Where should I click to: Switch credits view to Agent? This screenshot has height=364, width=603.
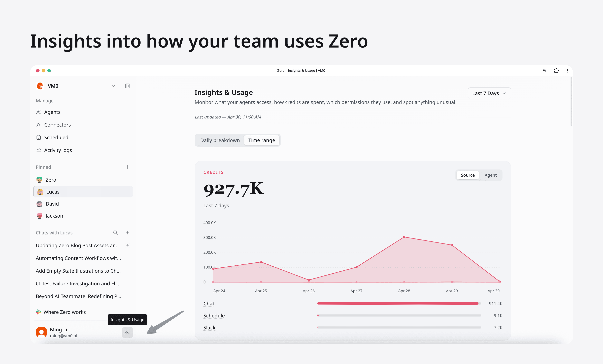point(490,175)
